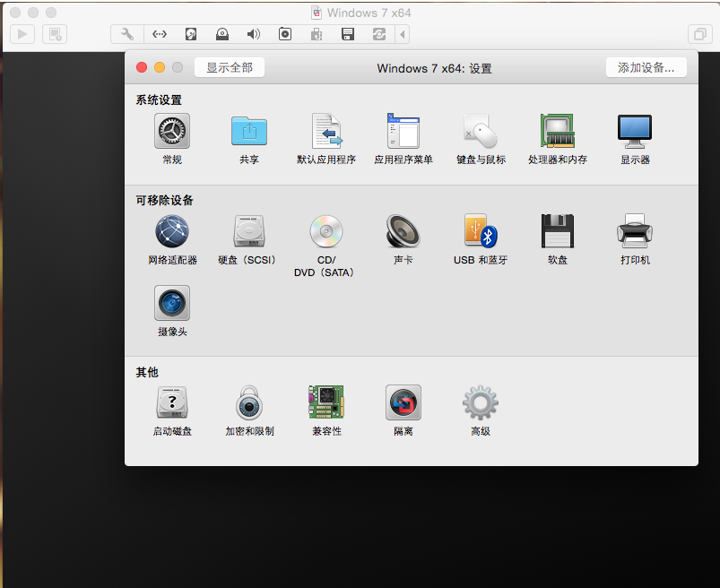Open the 打印机 printer settings
720x588 pixels.
[635, 231]
